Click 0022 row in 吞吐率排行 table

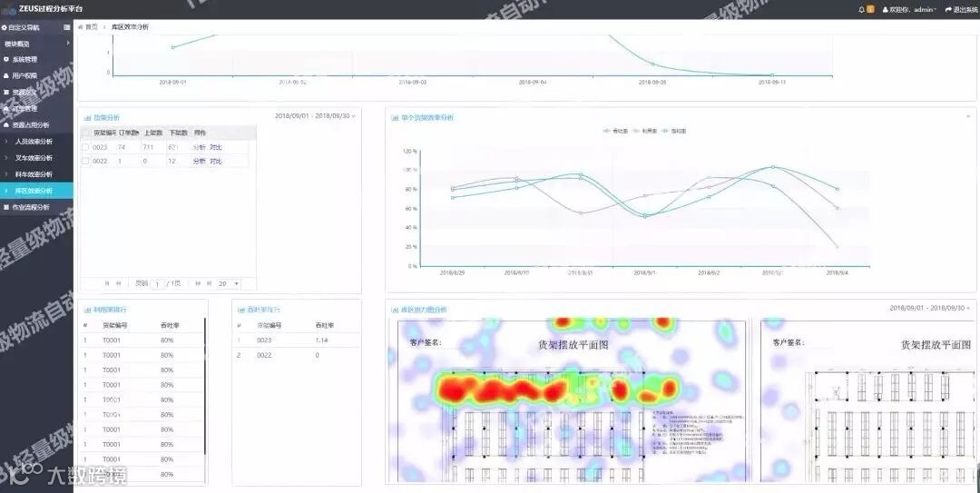(296, 355)
